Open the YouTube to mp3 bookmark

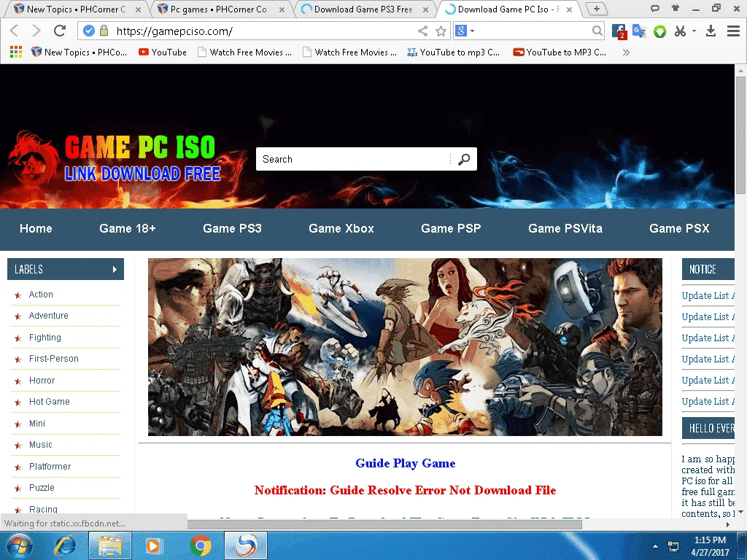(x=454, y=52)
